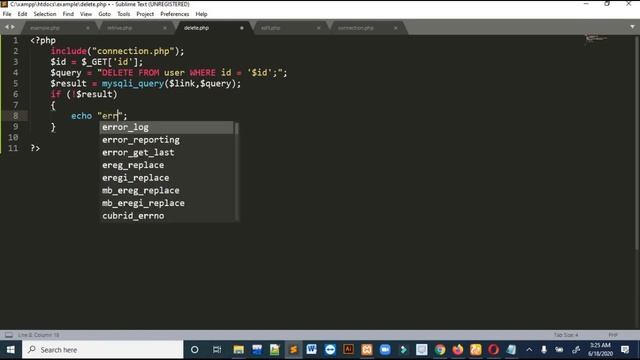640x360 pixels.
Task: Open the Selection menu
Action: (x=44, y=14)
